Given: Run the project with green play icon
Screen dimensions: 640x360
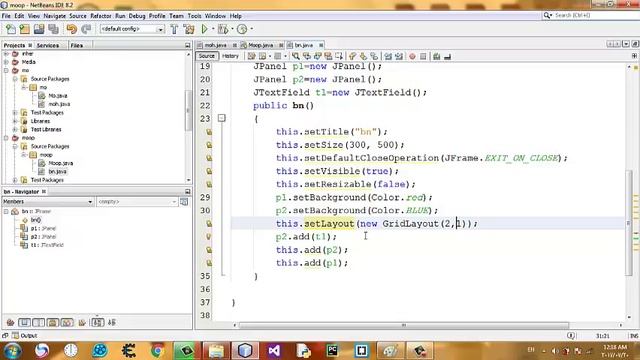Looking at the screenshot, I should point(204,29).
